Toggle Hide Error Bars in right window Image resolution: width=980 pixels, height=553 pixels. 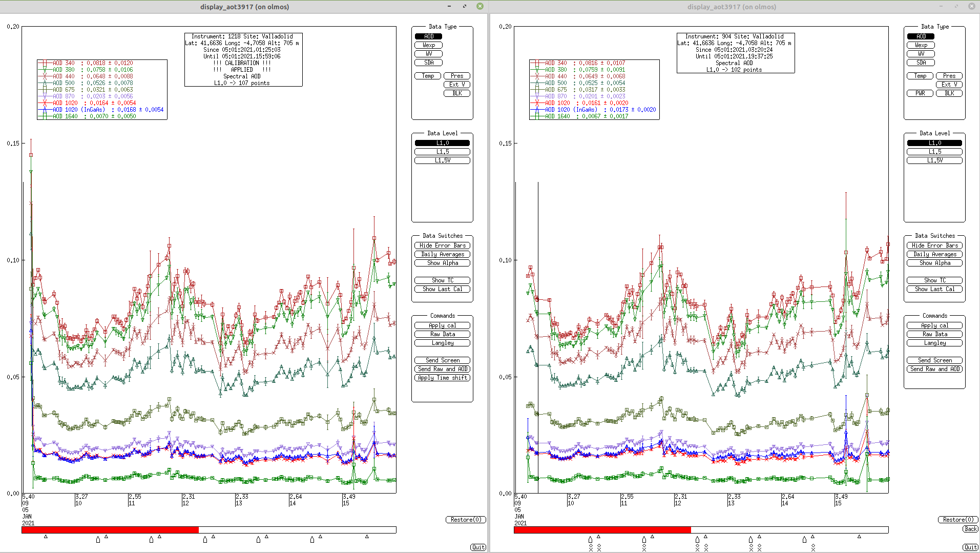934,245
